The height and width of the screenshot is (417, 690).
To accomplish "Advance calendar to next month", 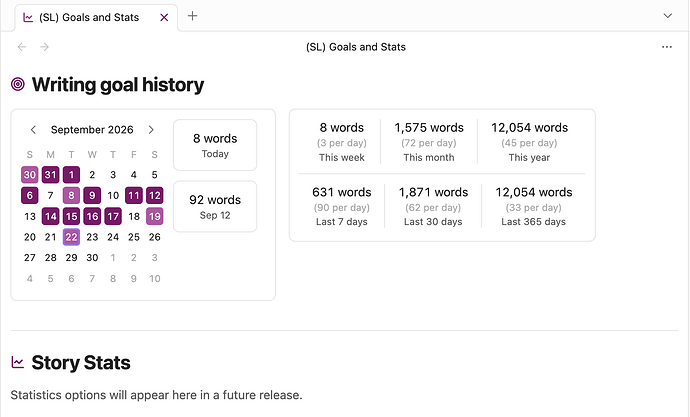I will (151, 130).
